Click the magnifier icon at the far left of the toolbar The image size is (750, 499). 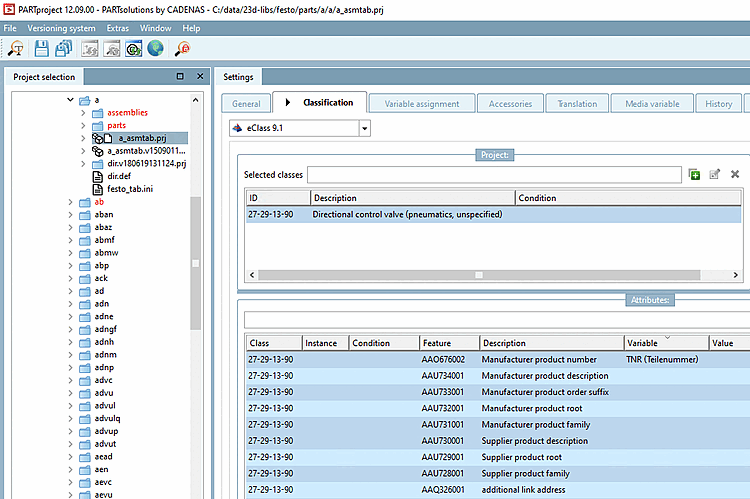click(15, 48)
